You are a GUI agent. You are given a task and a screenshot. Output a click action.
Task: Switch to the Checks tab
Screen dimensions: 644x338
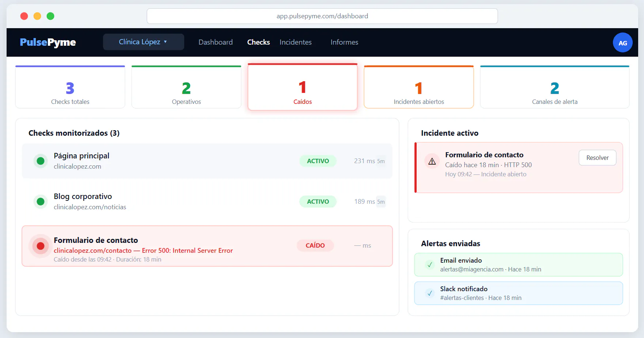click(x=258, y=42)
